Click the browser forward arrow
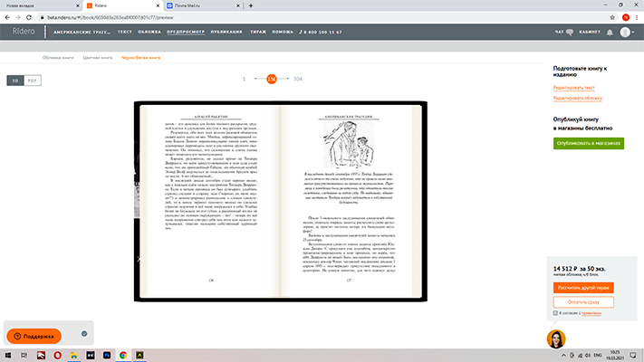 click(x=17, y=17)
